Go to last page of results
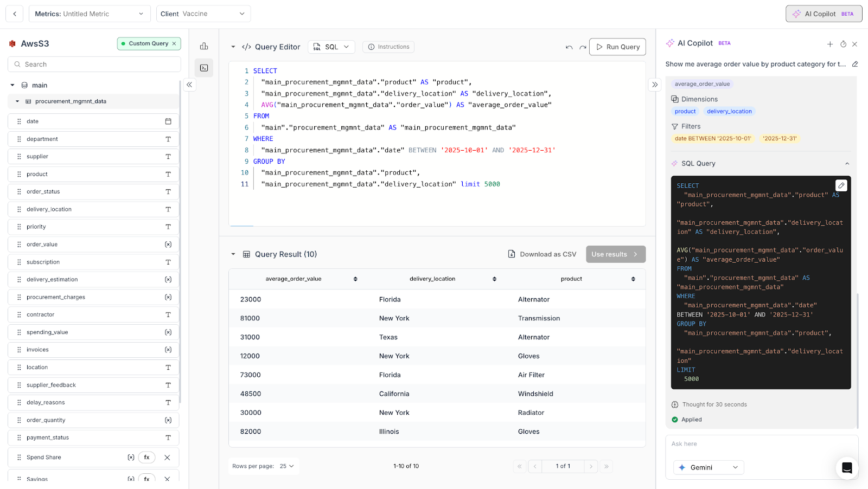 [607, 466]
